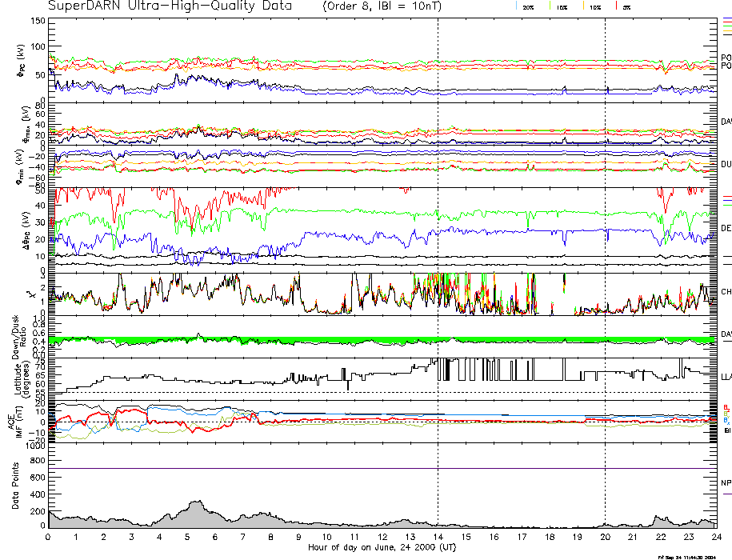732x560 pixels.
Task: Click the Hour of day x-axis label
Action: [382, 547]
